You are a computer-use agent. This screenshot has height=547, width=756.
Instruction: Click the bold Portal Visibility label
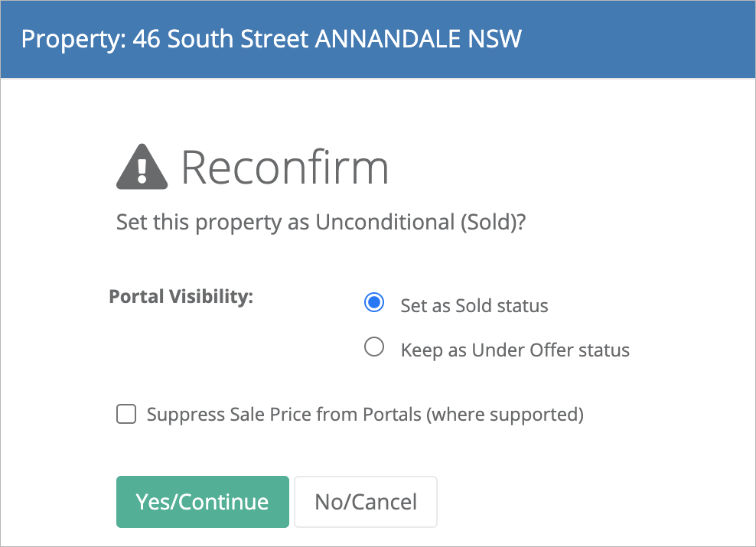[181, 296]
